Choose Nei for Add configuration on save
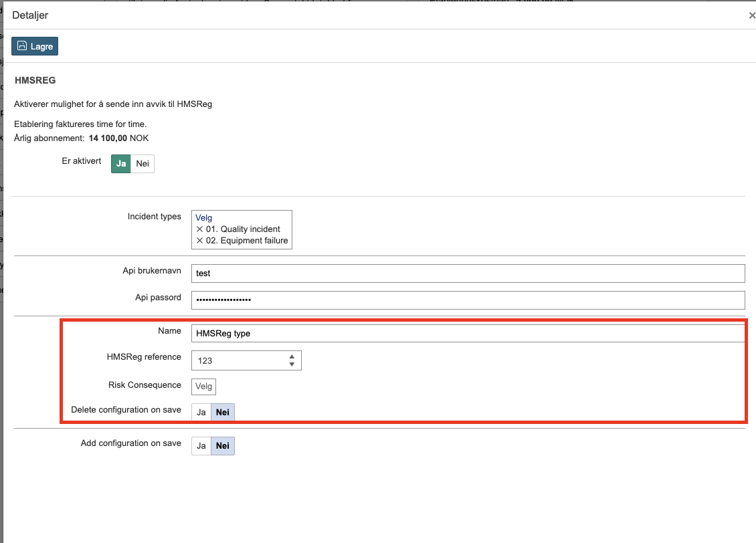Viewport: 756px width, 543px height. pyautogui.click(x=223, y=446)
